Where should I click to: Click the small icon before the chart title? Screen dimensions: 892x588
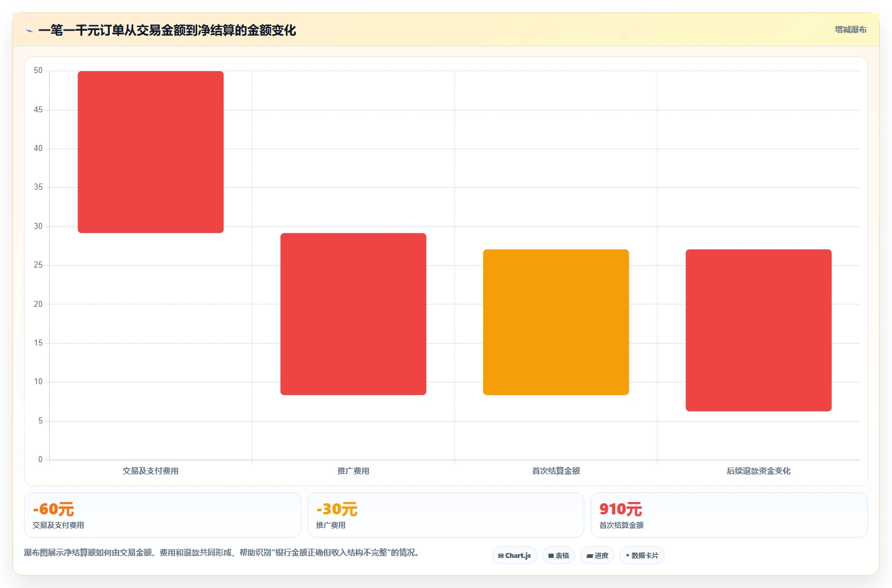tap(29, 31)
